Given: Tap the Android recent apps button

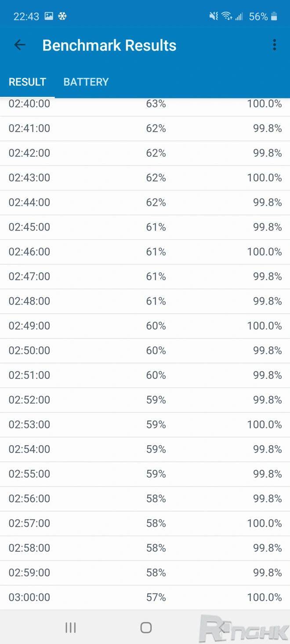Looking at the screenshot, I should pyautogui.click(x=70, y=627).
